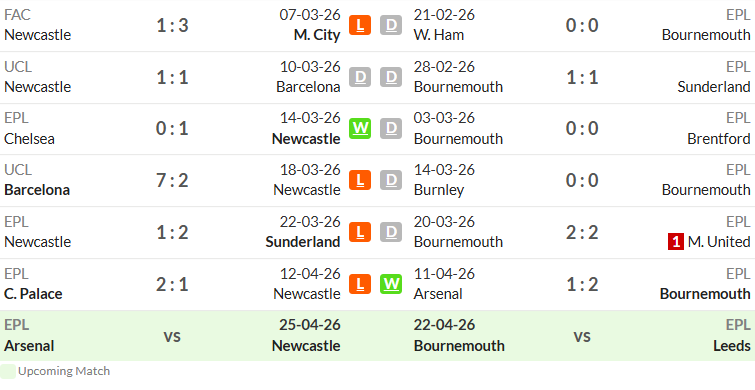
Task: Select the C. Palace team name
Action: tap(33, 294)
